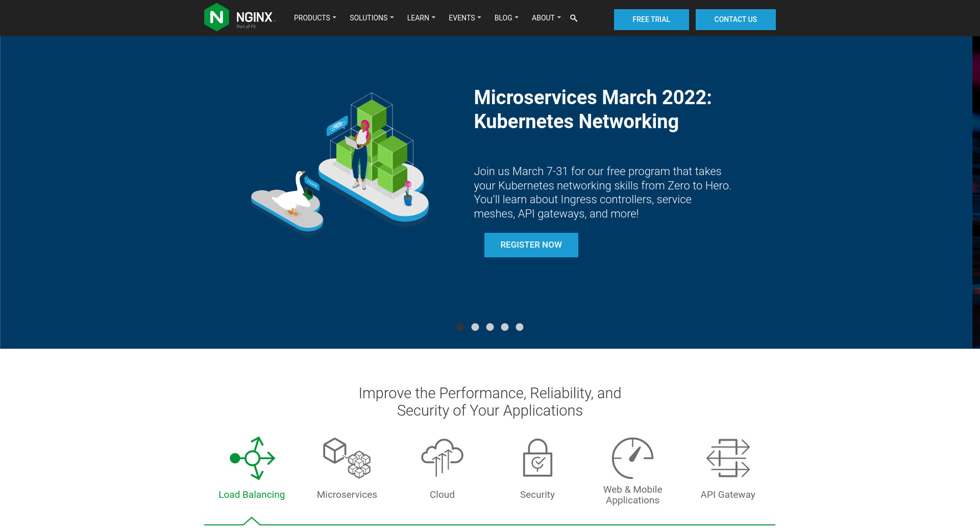Jump to the third carousel slide dot

point(490,327)
